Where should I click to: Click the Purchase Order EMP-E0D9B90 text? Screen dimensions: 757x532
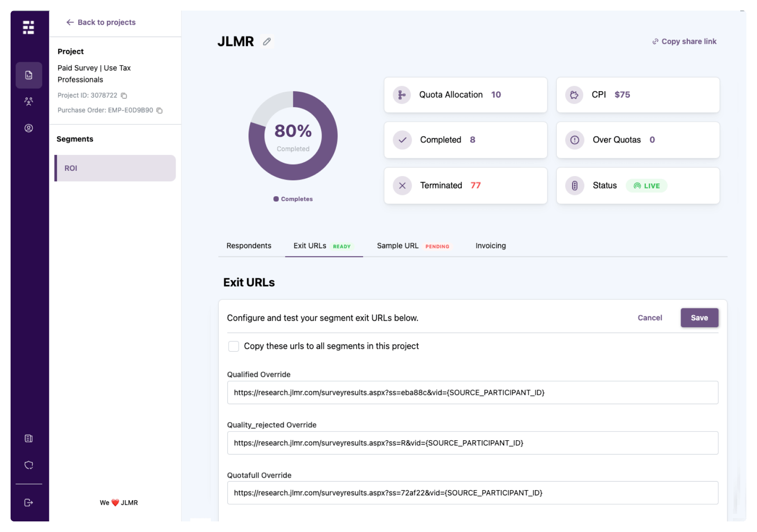105,110
